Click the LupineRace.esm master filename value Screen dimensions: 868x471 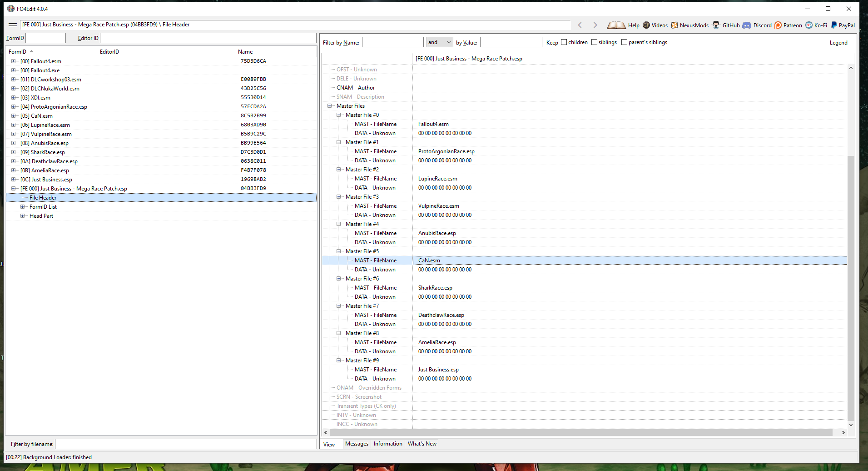pyautogui.click(x=438, y=179)
